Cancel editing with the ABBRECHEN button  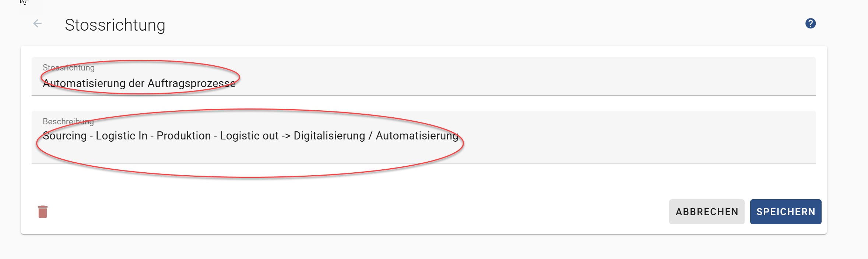(x=707, y=212)
